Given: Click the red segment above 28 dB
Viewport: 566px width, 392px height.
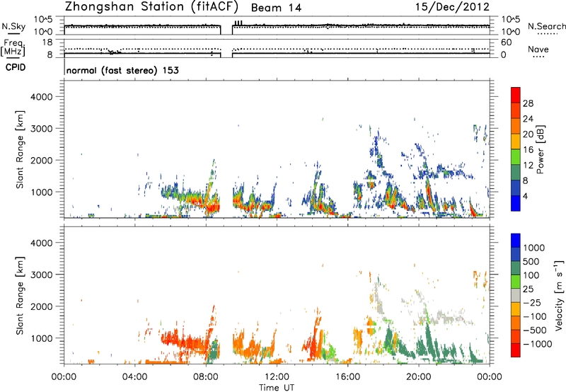Looking at the screenshot, I should (x=516, y=96).
